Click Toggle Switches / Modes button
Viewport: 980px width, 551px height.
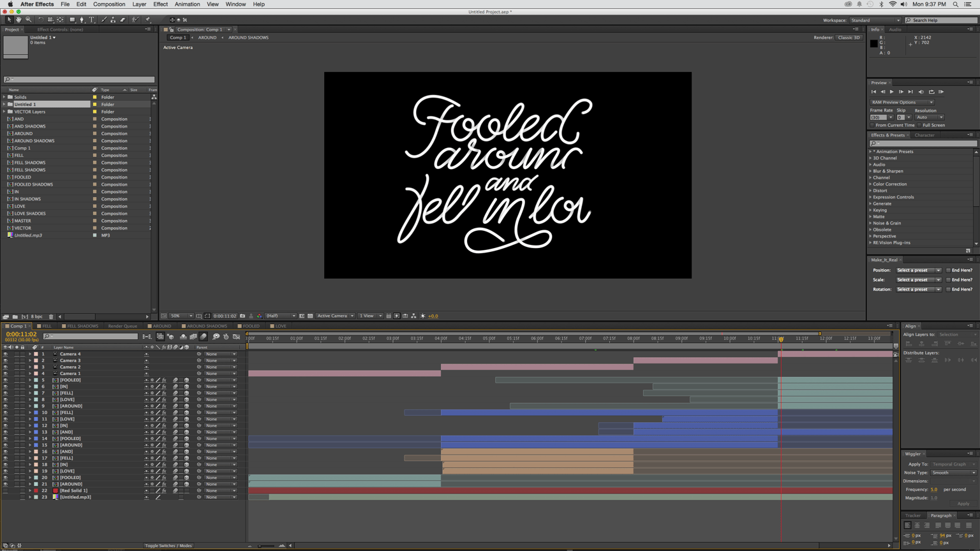tap(168, 546)
